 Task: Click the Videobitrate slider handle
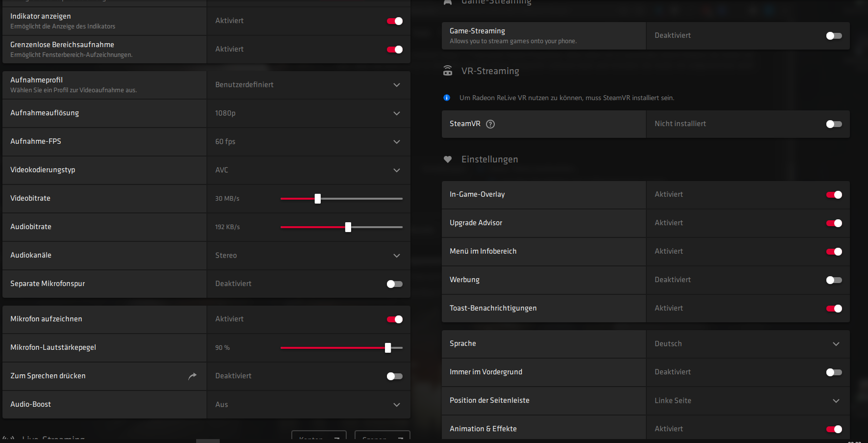318,199
